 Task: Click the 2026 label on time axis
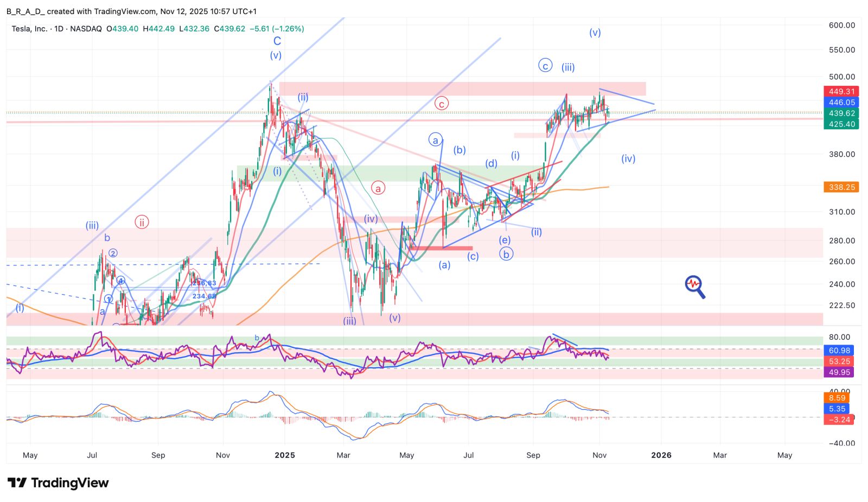pos(661,455)
